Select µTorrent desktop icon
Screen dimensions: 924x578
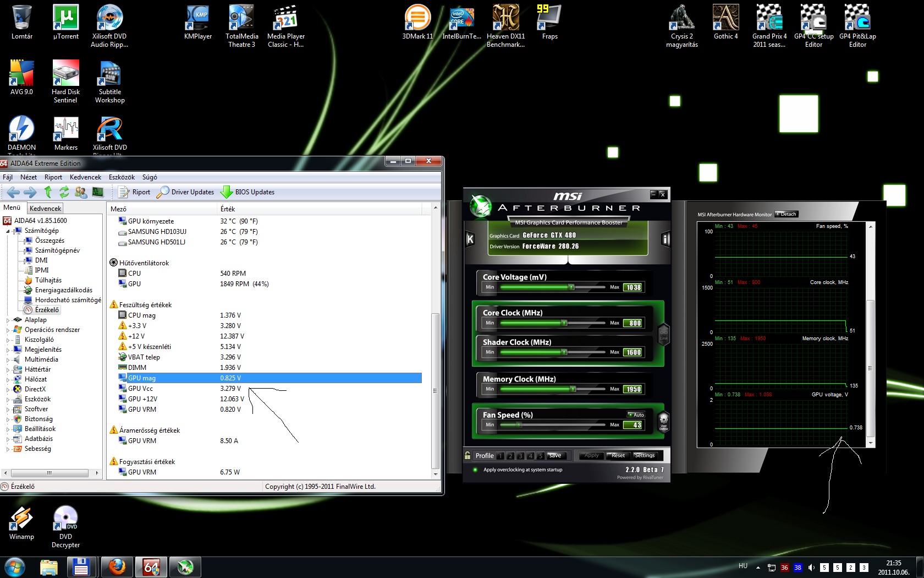point(66,23)
